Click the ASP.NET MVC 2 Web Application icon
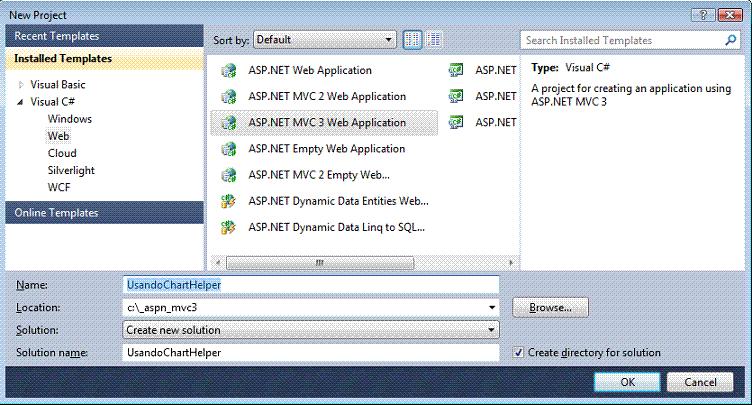This screenshot has height=405, width=752. click(x=229, y=96)
